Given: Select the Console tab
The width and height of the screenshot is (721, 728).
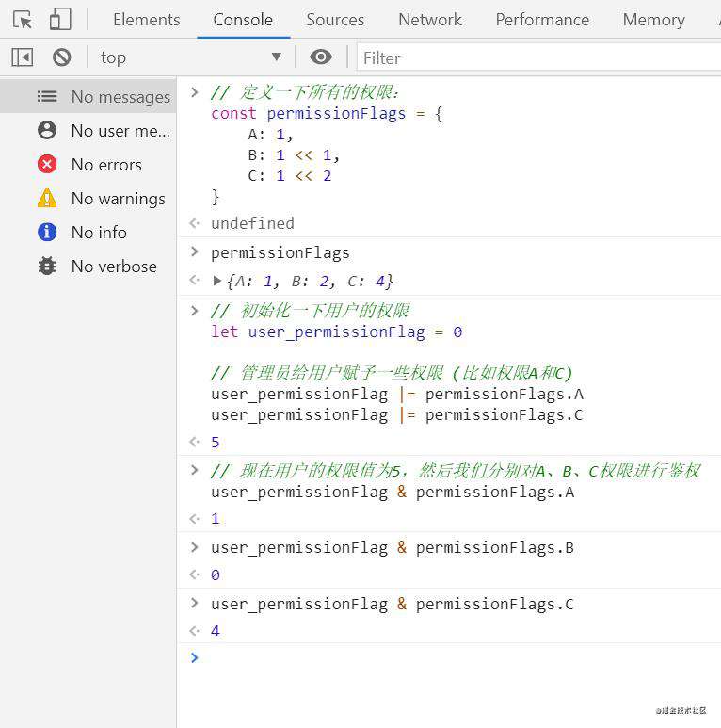Looking at the screenshot, I should [x=243, y=20].
